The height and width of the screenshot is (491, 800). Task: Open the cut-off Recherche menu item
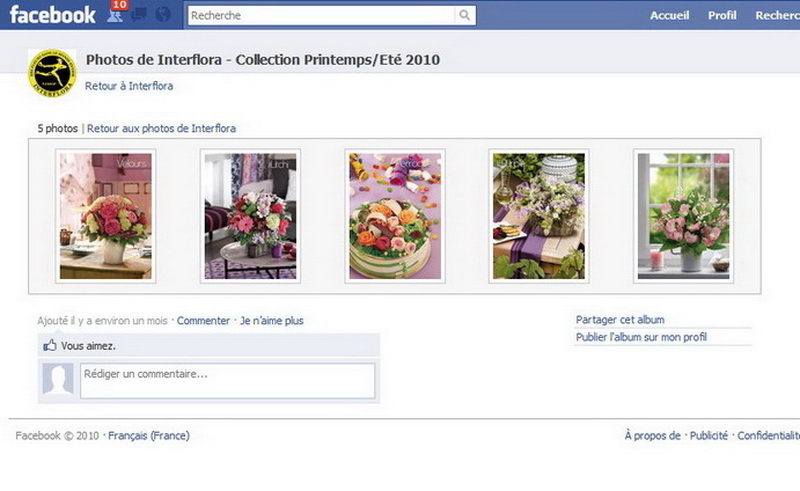[777, 15]
